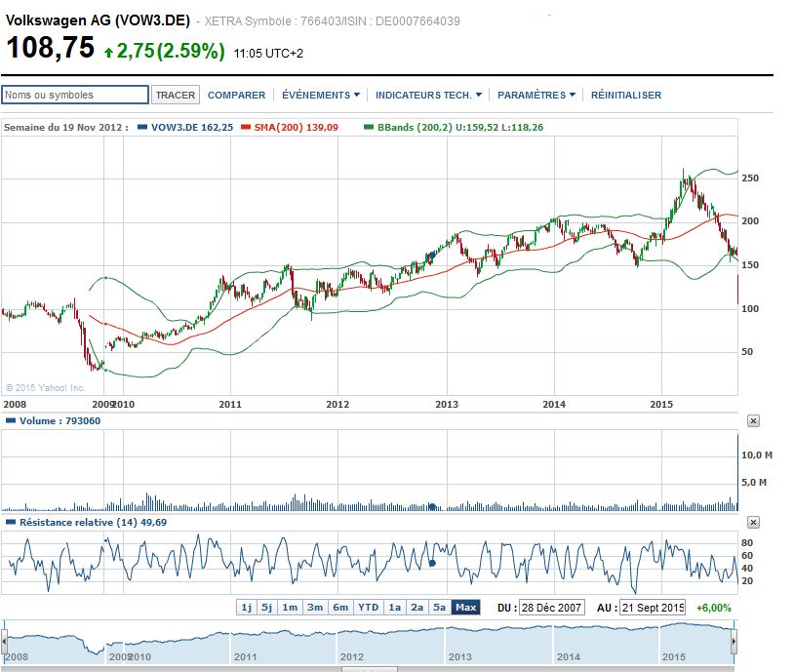Screen dimensions: 794x672
Task: Click the Volume : 793060 label
Action: 60,420
